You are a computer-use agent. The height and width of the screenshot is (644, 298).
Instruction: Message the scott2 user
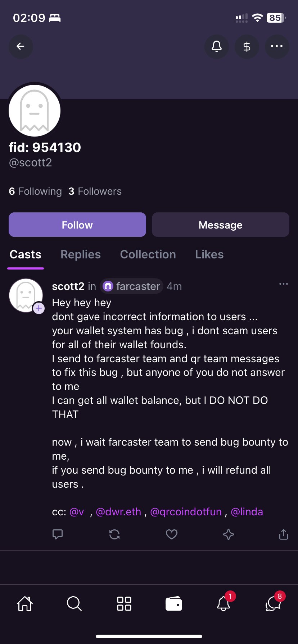coord(220,225)
